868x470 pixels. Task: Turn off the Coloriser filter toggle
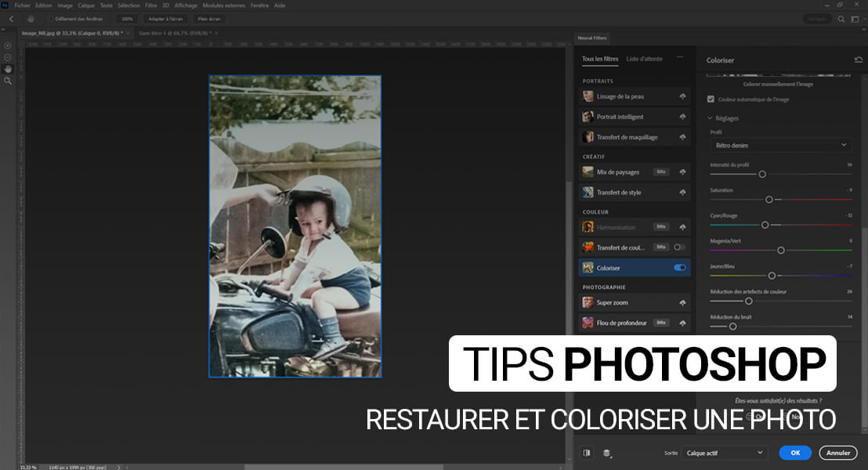[679, 268]
